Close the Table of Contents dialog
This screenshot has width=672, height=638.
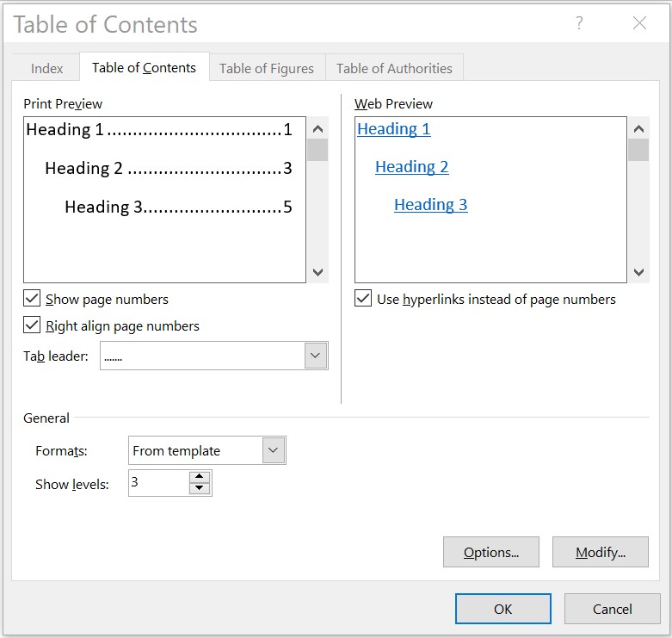639,24
